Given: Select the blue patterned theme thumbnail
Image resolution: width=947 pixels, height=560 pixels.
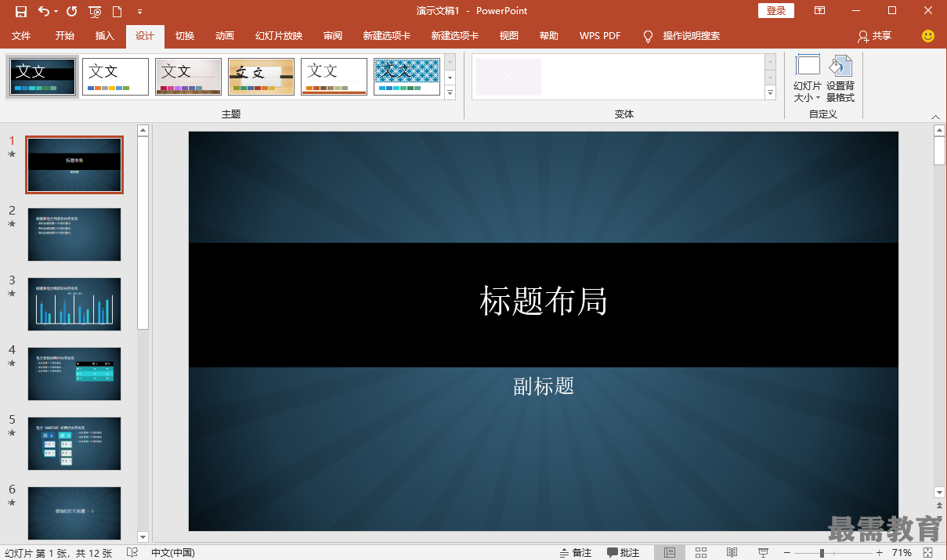Looking at the screenshot, I should 407,77.
